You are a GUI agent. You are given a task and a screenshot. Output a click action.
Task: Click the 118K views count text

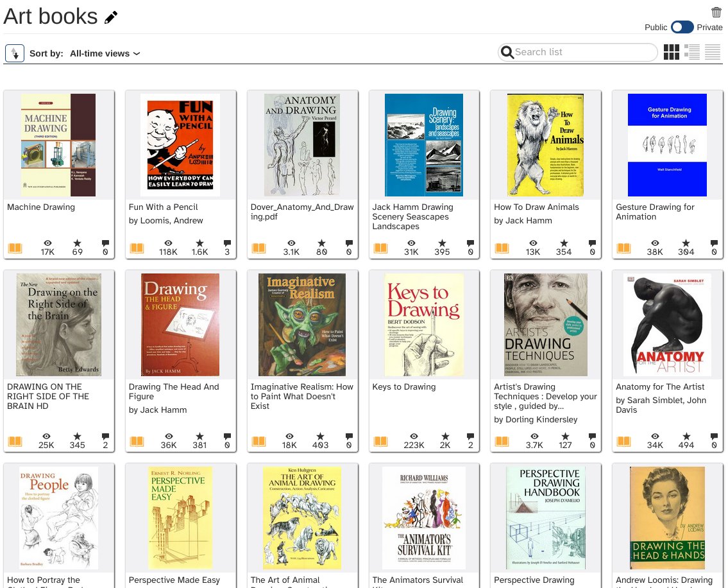tap(168, 252)
